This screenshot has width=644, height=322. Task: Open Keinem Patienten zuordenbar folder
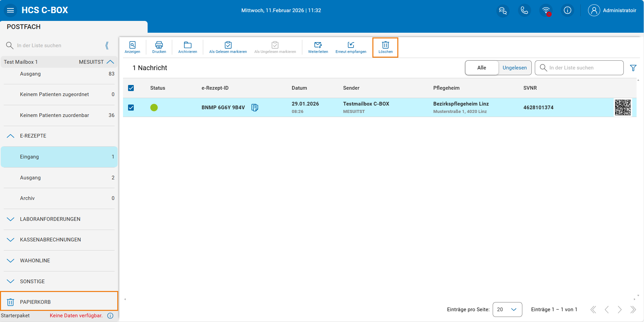click(59, 115)
